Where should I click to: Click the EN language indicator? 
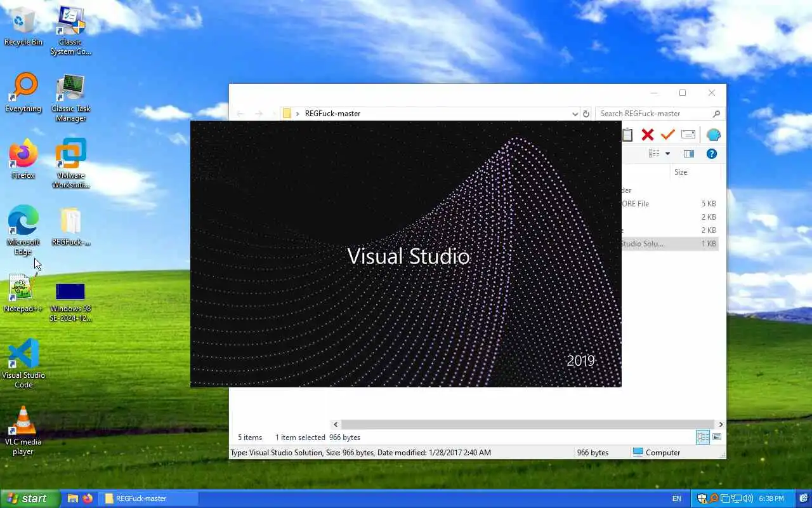[x=677, y=499]
